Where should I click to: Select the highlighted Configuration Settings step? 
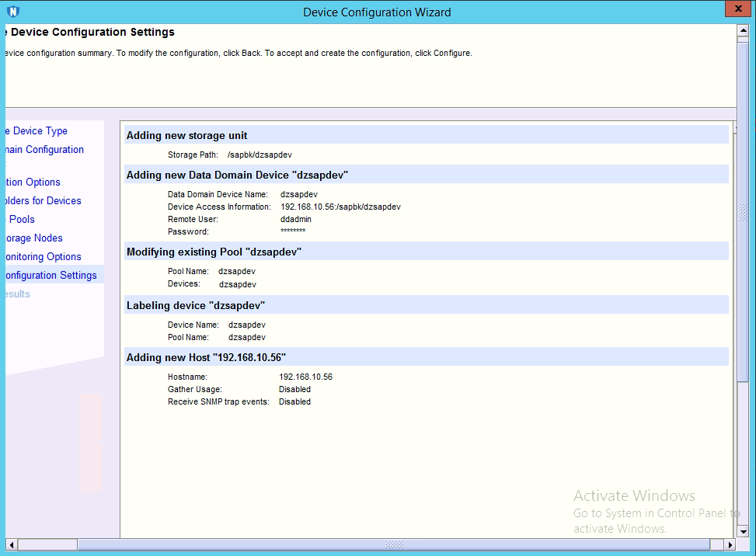click(x=50, y=276)
